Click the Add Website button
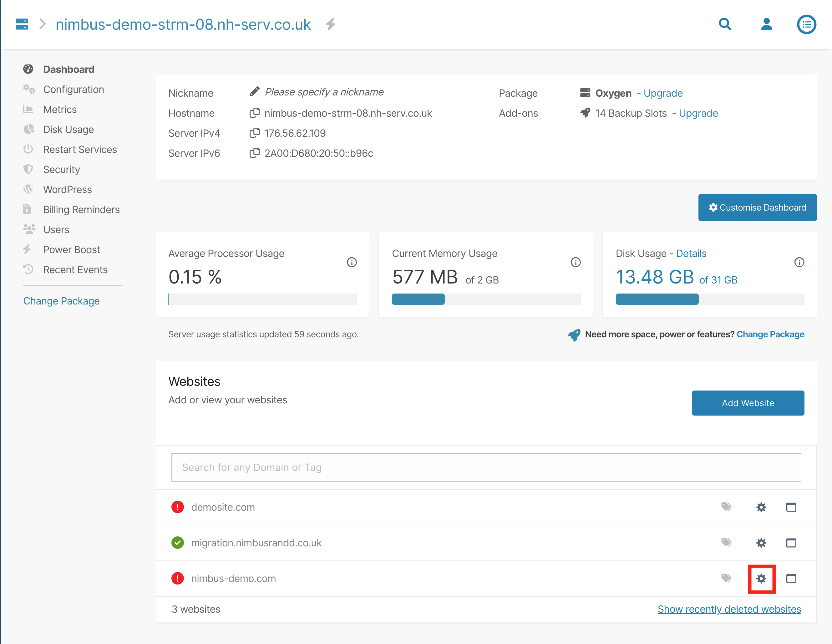This screenshot has height=644, width=832. (748, 403)
